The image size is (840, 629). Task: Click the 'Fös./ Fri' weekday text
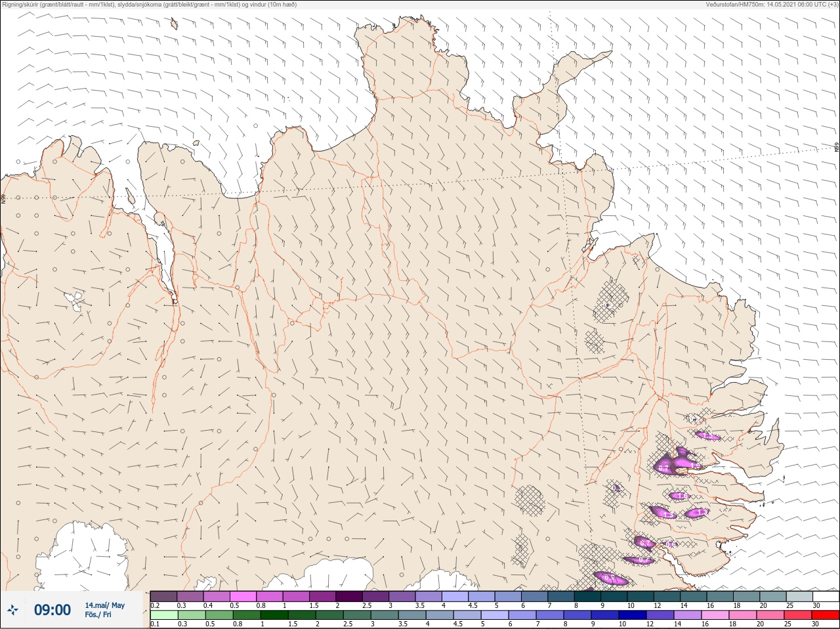click(x=98, y=615)
